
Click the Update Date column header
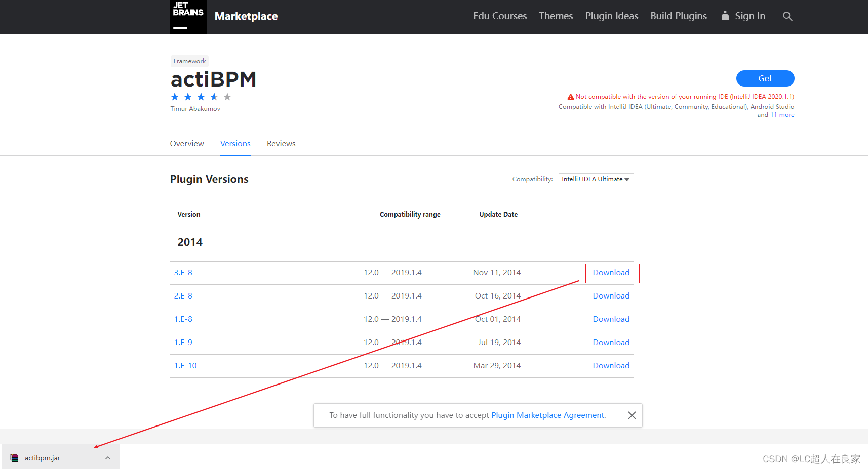(498, 215)
